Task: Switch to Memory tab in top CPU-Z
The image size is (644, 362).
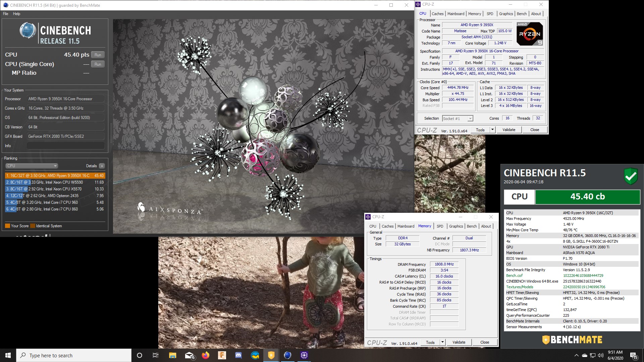Action: coord(475,14)
